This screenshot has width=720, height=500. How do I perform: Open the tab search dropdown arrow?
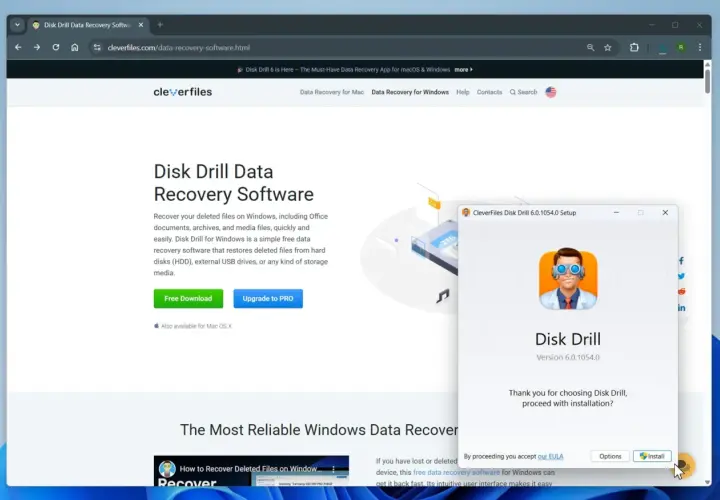pos(17,25)
